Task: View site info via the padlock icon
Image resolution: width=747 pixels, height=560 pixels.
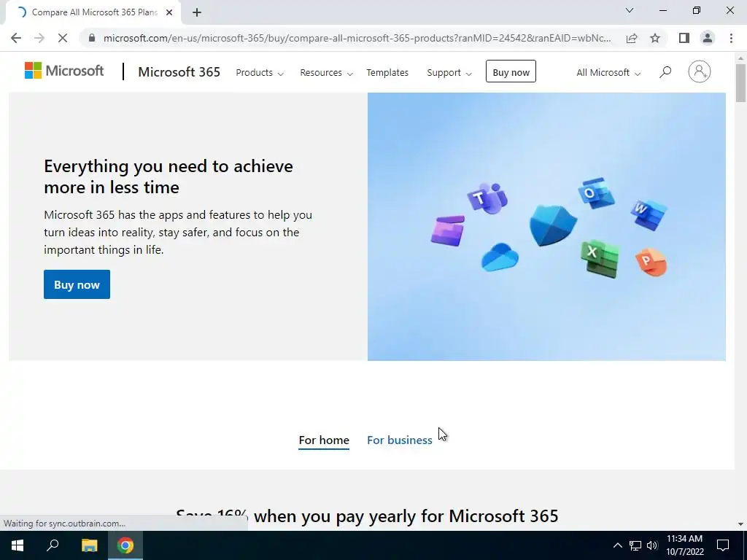Action: pos(92,38)
